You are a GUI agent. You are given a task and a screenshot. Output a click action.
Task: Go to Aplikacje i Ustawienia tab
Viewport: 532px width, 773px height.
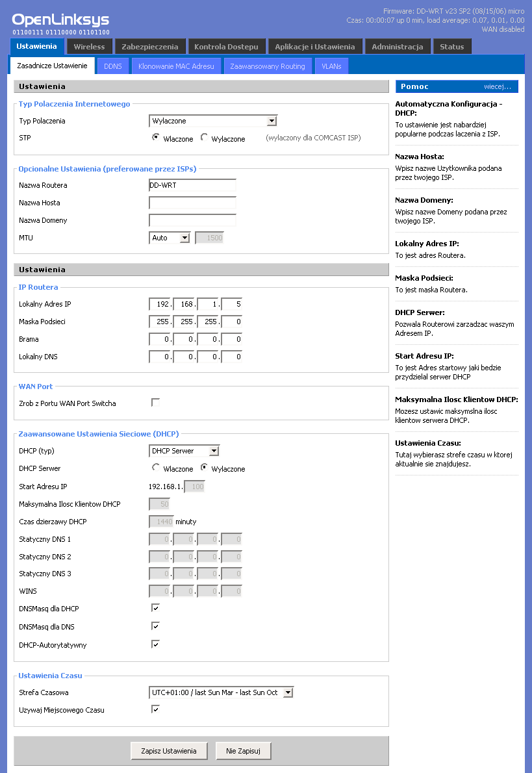click(x=315, y=47)
